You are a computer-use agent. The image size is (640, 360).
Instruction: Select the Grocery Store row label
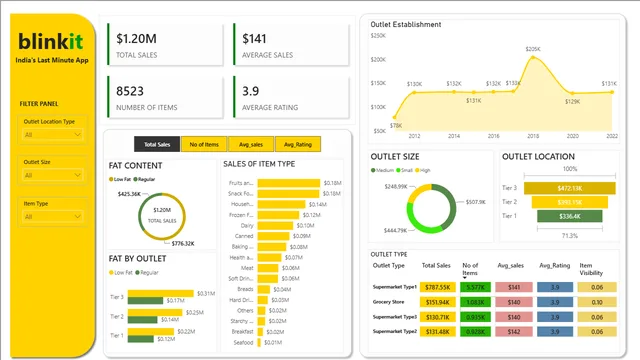point(388,302)
